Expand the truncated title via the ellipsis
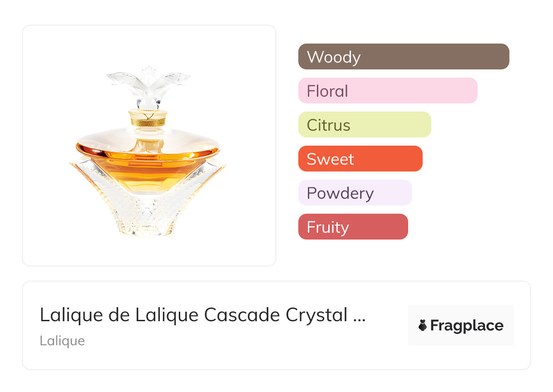 [x=359, y=316]
